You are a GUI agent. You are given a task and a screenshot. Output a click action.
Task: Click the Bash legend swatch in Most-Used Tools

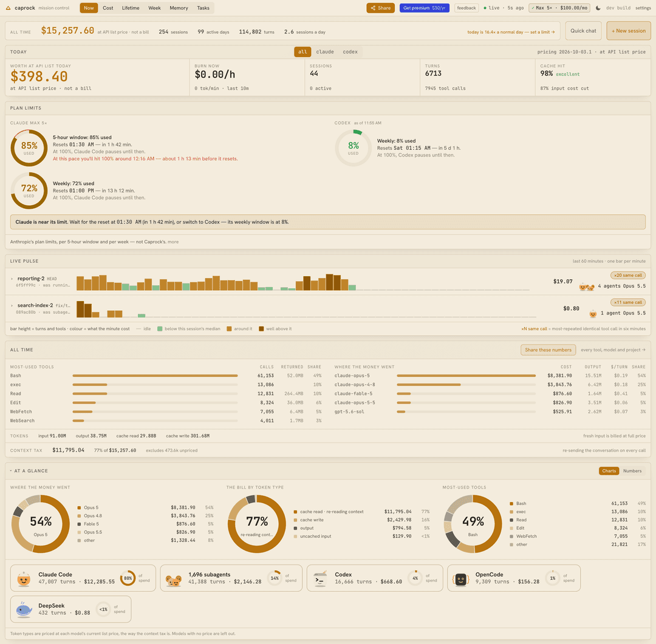(511, 504)
